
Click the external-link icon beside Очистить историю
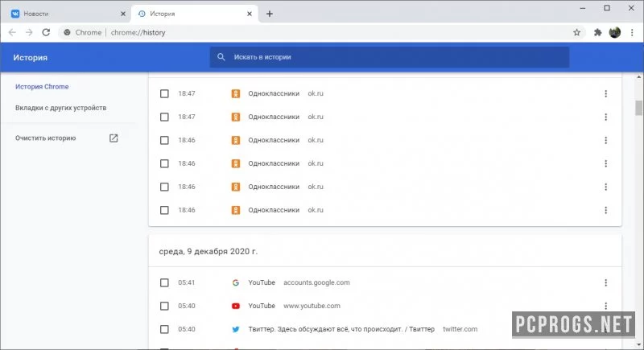114,138
